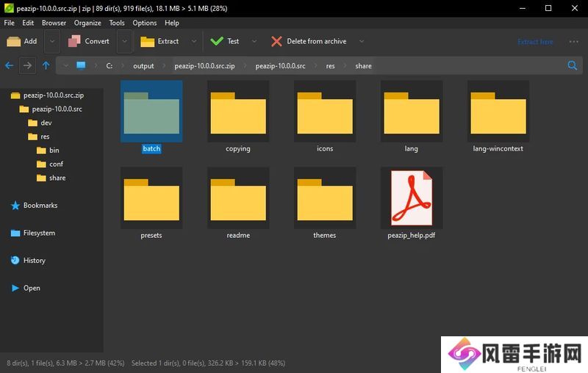Click Delete from archive red X
Viewport: 588px width, 373px height.
[x=276, y=41]
